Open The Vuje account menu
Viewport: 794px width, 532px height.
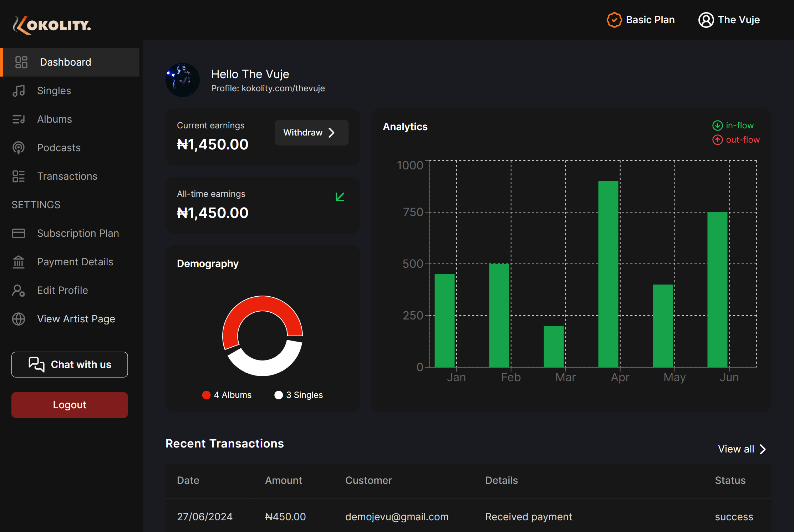point(729,20)
